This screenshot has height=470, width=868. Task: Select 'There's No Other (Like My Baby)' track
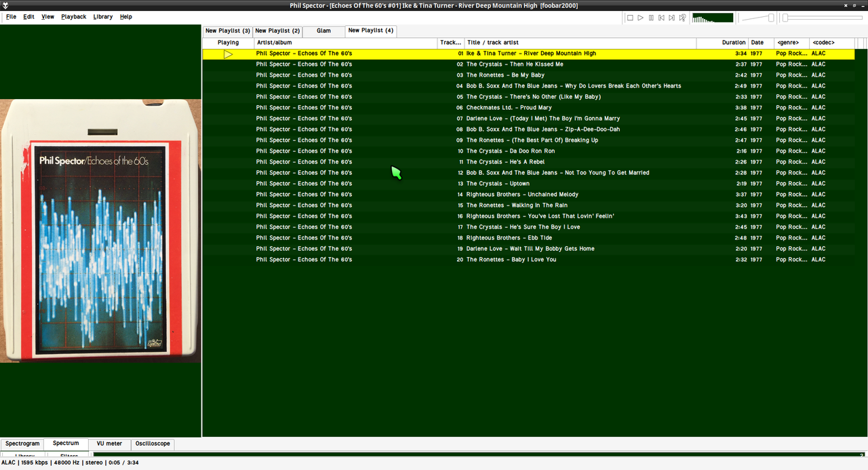pos(529,97)
